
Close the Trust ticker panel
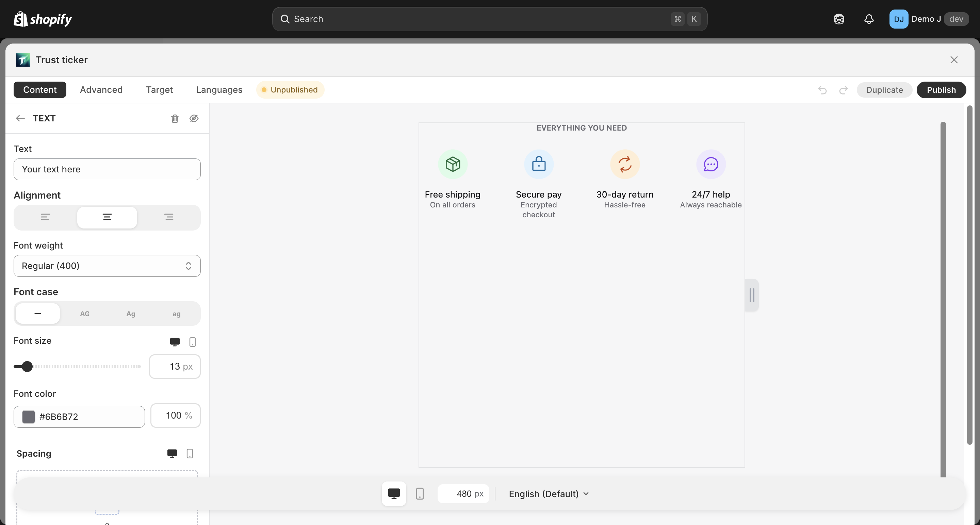click(954, 60)
